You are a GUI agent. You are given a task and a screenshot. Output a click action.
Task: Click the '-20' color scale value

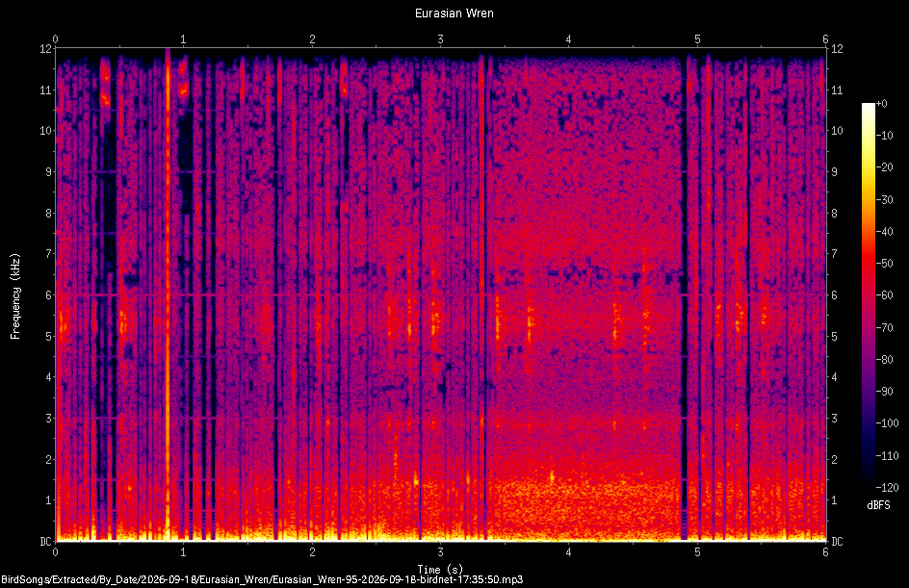click(885, 167)
